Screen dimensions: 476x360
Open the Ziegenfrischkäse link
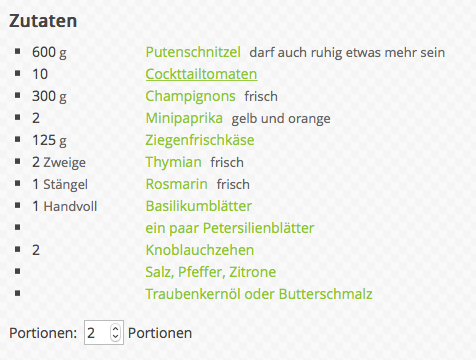pos(200,140)
